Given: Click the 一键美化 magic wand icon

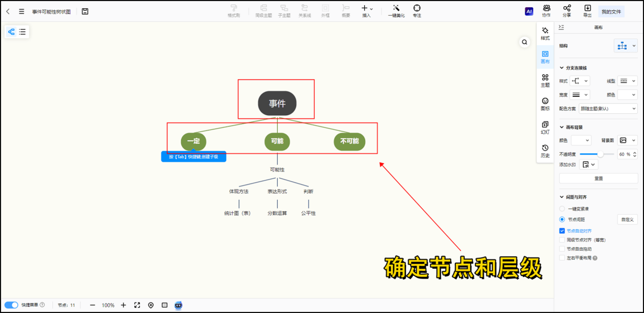Looking at the screenshot, I should (396, 8).
